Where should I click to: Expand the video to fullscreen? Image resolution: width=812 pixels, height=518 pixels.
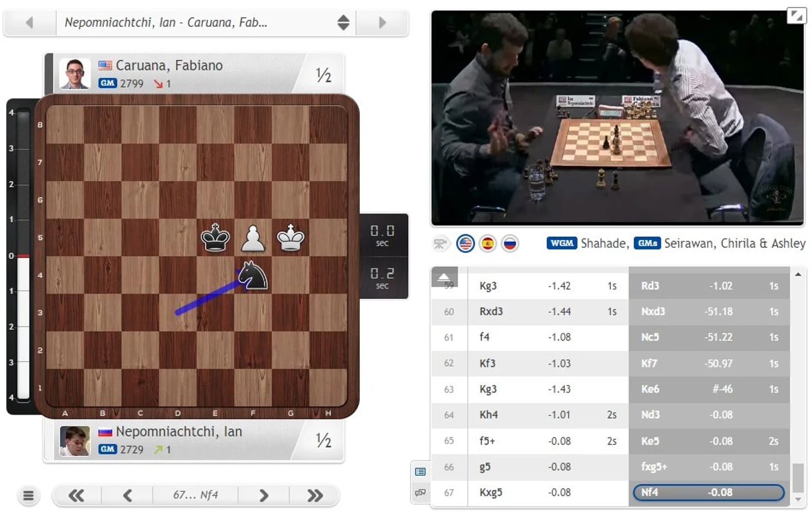(x=796, y=16)
